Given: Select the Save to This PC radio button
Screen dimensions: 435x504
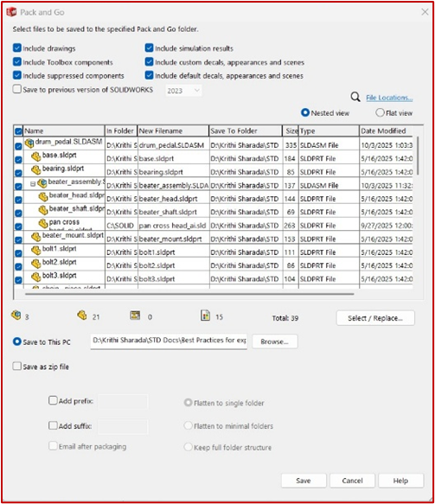Looking at the screenshot, I should 17,341.
